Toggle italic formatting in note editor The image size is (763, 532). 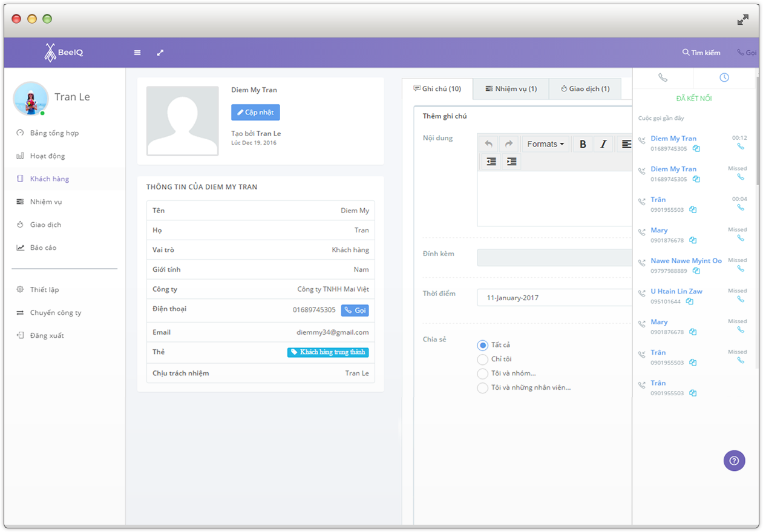(x=603, y=144)
